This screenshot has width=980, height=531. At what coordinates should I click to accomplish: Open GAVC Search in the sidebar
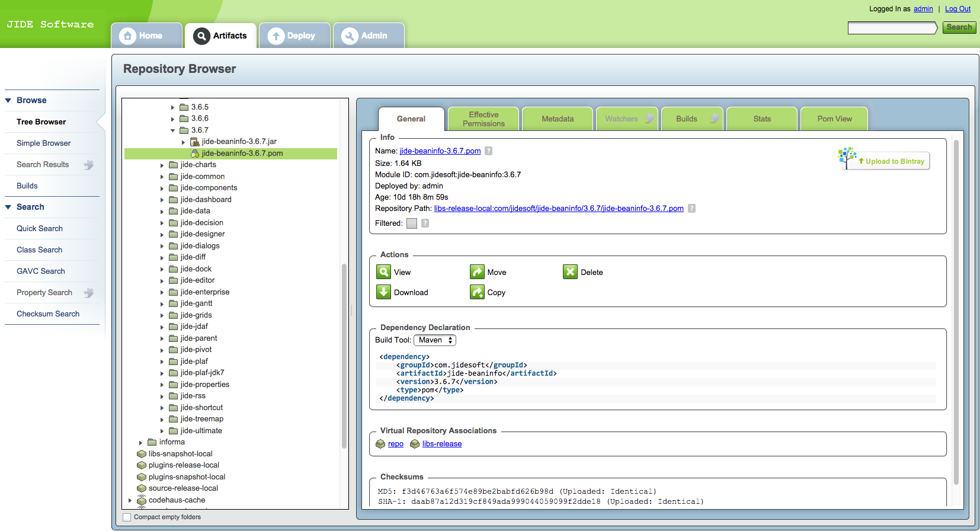click(x=41, y=271)
